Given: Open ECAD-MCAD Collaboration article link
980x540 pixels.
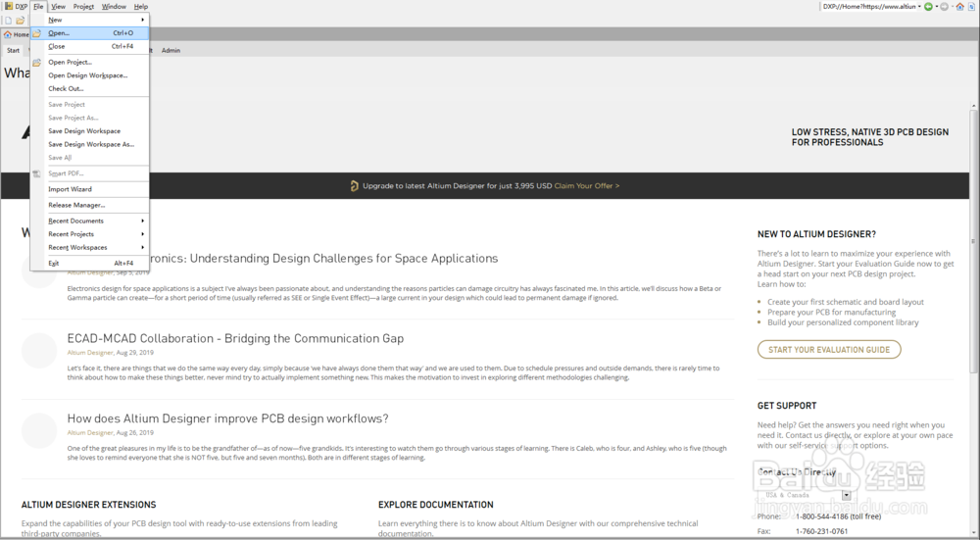Looking at the screenshot, I should (x=235, y=338).
